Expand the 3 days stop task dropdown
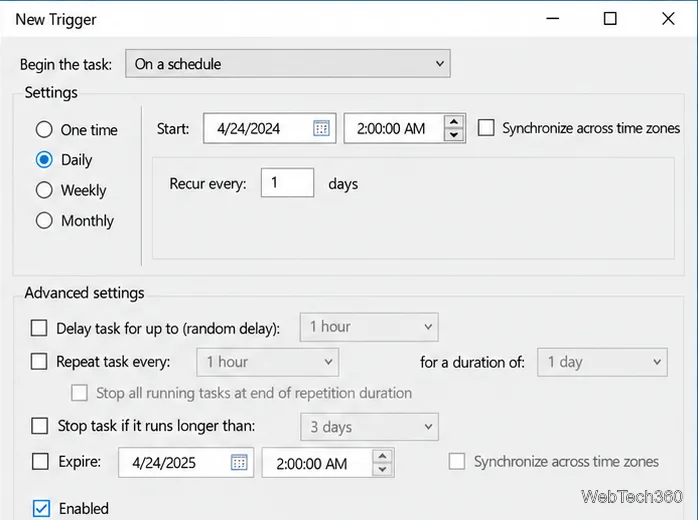The height and width of the screenshot is (520, 698). pyautogui.click(x=369, y=427)
